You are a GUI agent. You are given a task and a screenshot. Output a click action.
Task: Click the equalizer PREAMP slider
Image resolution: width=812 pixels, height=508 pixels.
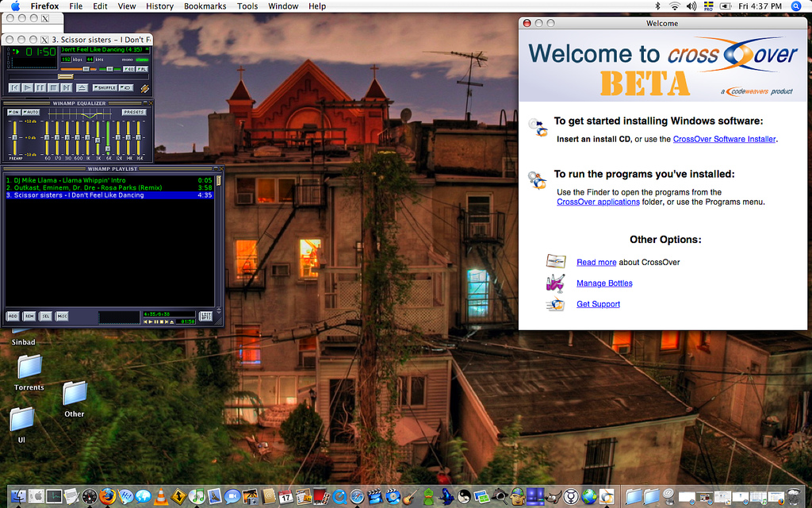point(14,138)
